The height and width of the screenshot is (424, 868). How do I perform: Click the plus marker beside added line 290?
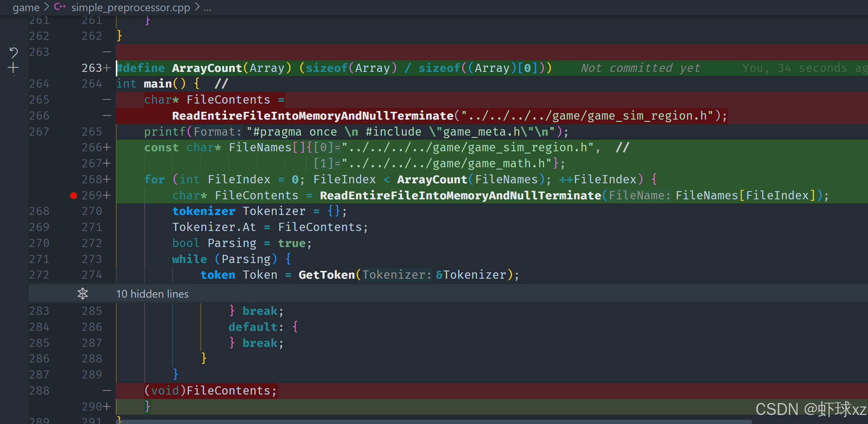(x=107, y=406)
